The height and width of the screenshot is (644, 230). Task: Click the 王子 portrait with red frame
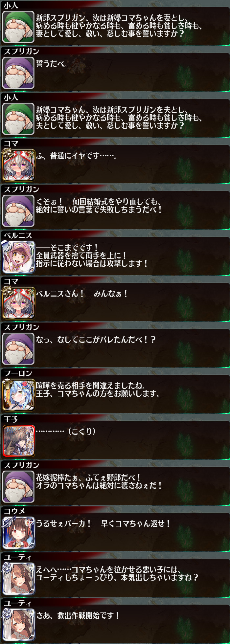pyautogui.click(x=18, y=441)
